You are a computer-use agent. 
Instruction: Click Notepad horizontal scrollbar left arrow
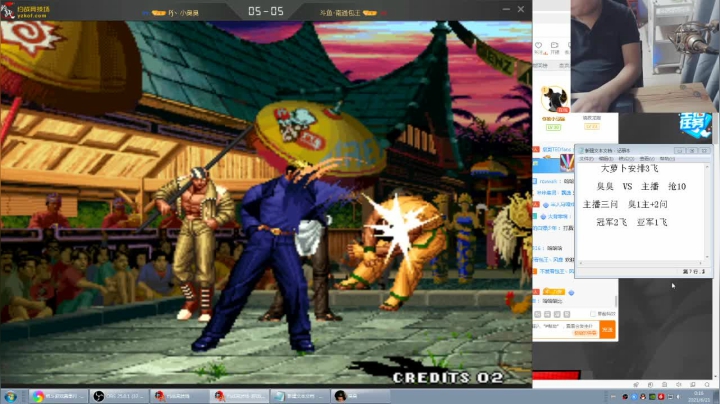coord(581,264)
